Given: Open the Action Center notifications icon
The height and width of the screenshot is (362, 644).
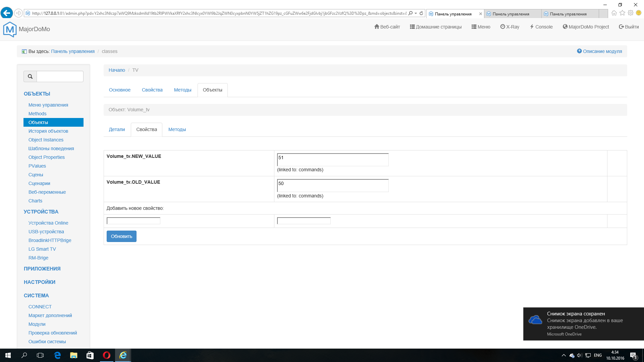Looking at the screenshot, I should tap(633, 355).
